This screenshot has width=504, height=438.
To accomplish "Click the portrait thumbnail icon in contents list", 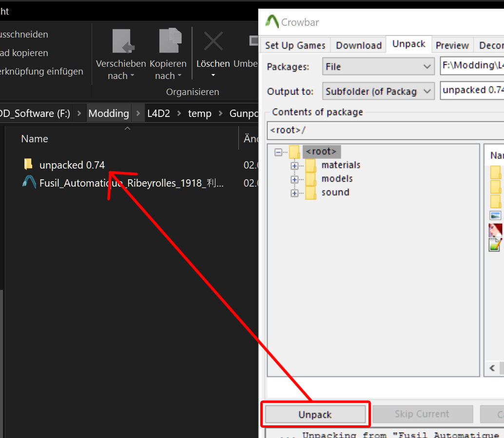I will [495, 230].
